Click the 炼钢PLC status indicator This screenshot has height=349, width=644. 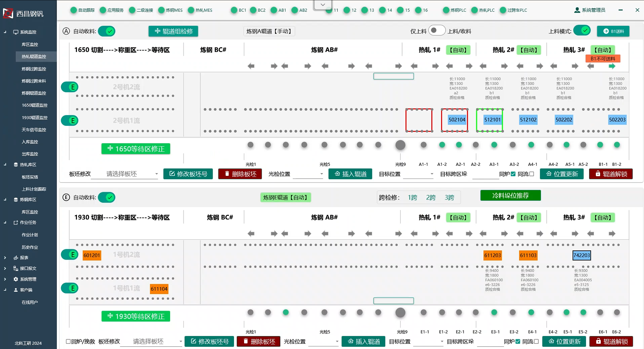pyautogui.click(x=446, y=10)
